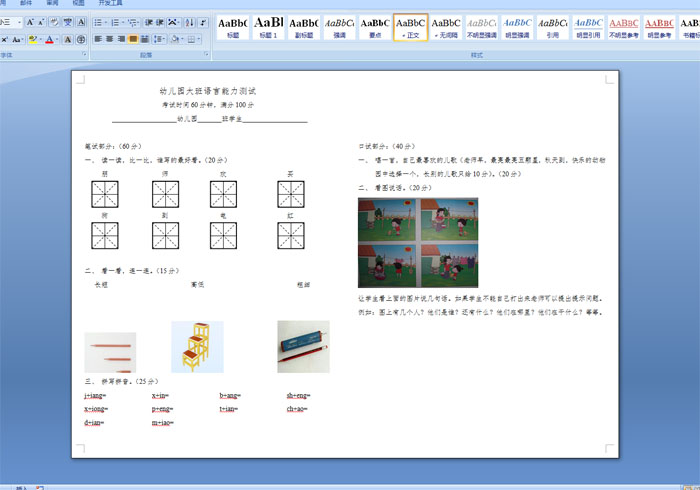Apply the 明显参考 style

(659, 27)
